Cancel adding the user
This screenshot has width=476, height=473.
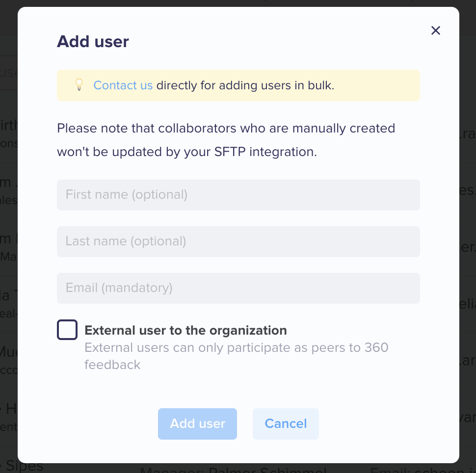pyautogui.click(x=286, y=424)
